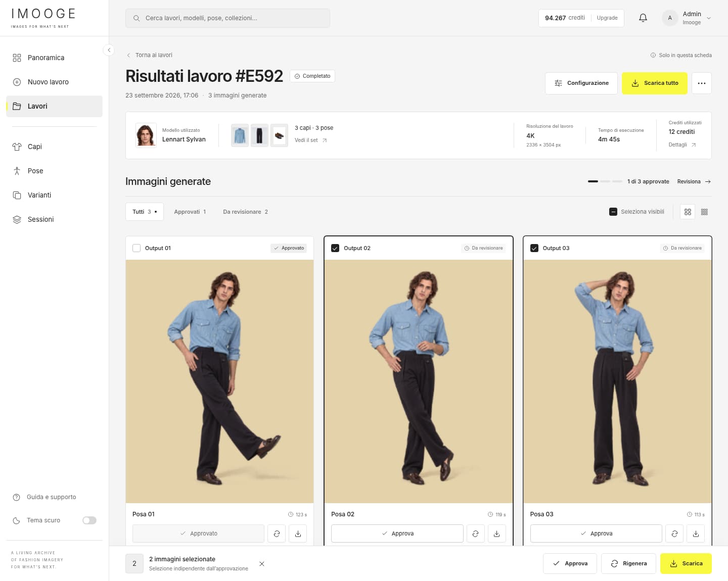The image size is (728, 581).
Task: Toggle the Output 01 checkbox
Action: 136,248
